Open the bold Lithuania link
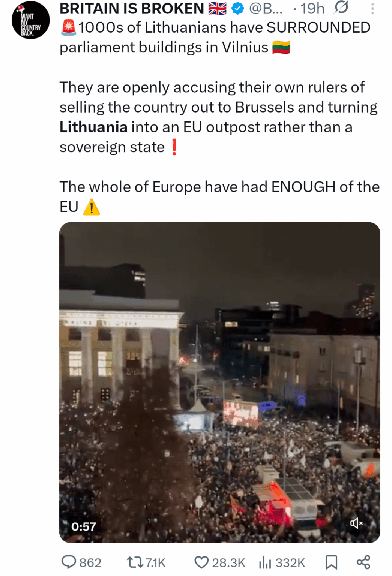Screen dimensions: 392x576 [93, 127]
